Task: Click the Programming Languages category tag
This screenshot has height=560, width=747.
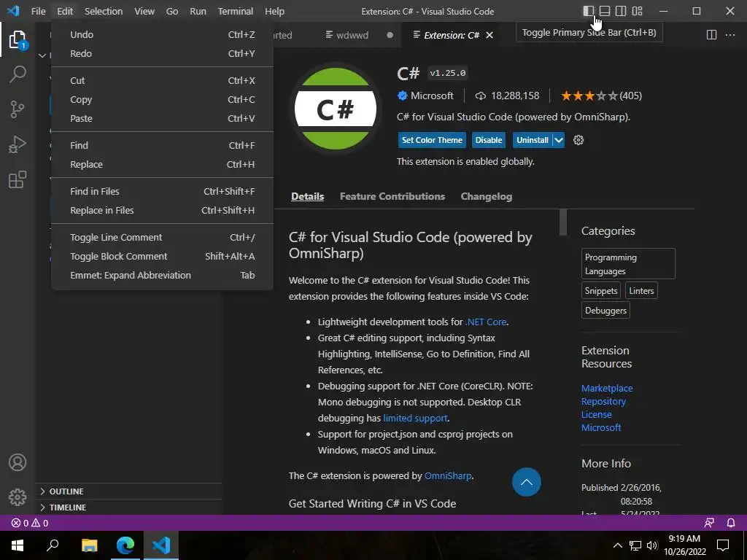Action: tap(628, 264)
